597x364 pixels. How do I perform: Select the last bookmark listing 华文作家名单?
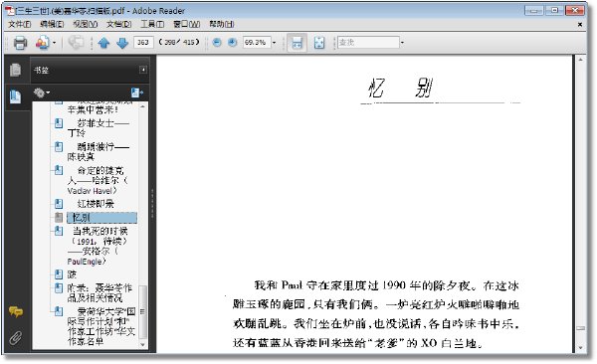(x=101, y=326)
